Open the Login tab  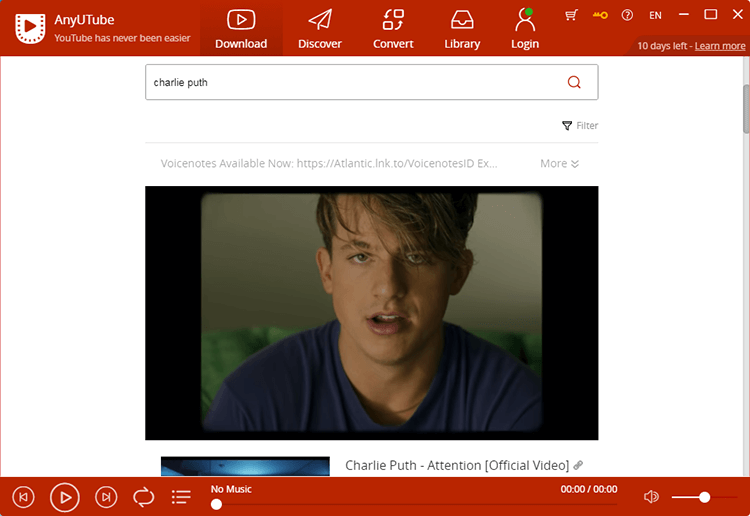point(525,29)
